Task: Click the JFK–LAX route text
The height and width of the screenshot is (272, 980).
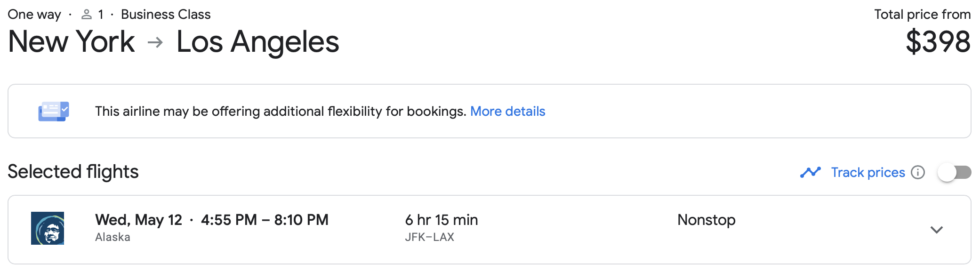Action: click(429, 237)
